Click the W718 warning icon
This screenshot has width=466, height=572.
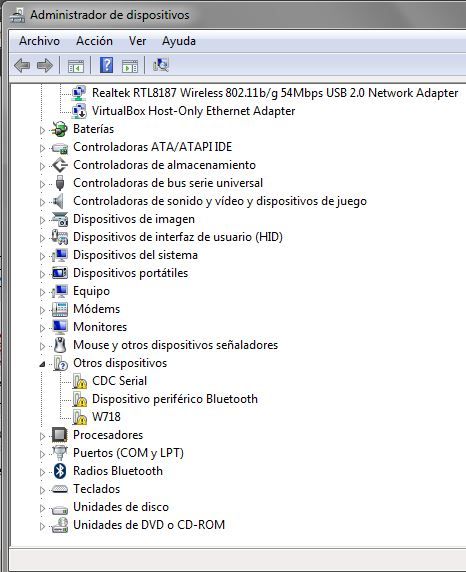tap(79, 417)
